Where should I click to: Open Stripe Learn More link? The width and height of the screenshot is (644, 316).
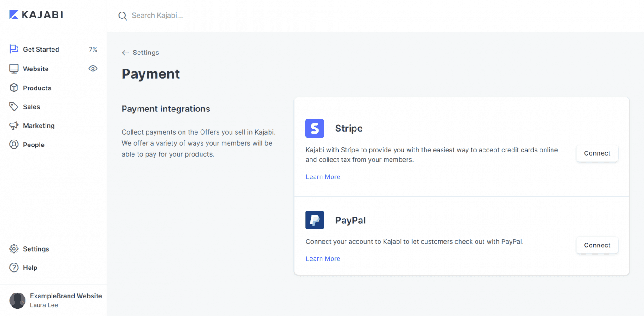tap(323, 177)
